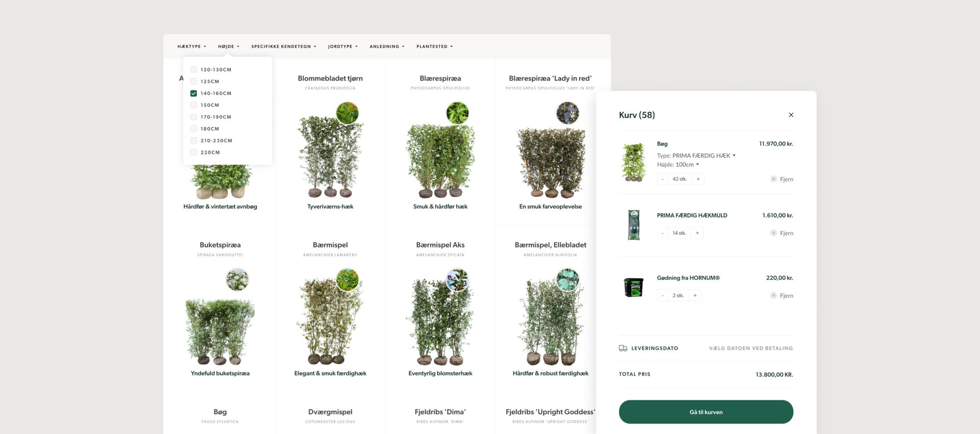
Task: Open the JORDTYPE filter dropdown
Action: pos(343,47)
